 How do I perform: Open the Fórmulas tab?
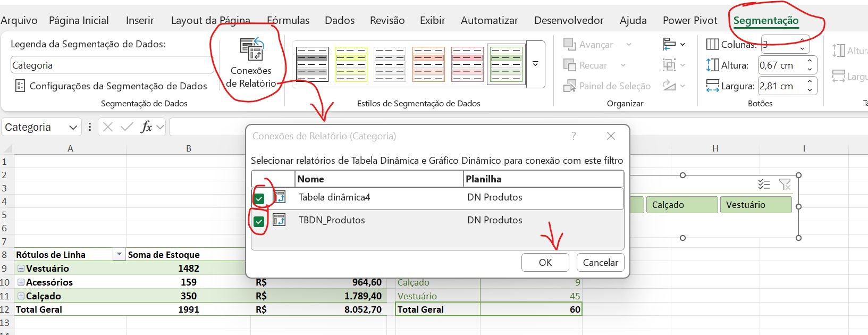(x=288, y=20)
